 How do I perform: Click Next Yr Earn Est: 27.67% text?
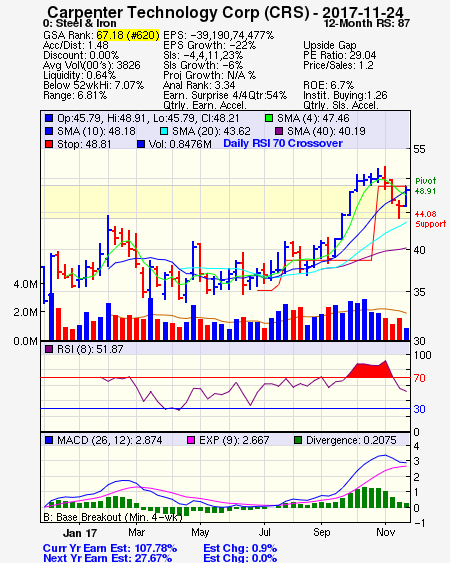click(107, 558)
